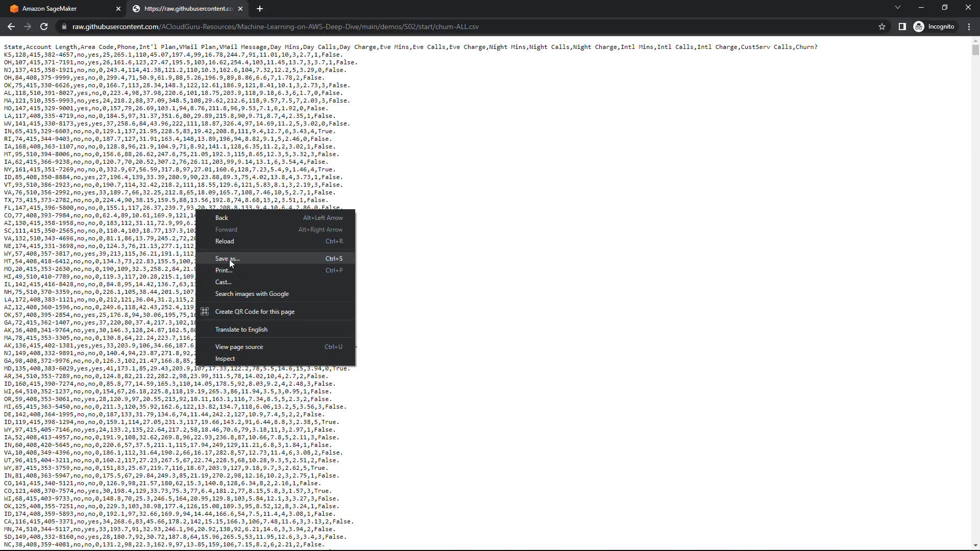
Task: Select Create QR Code for this page
Action: pos(255,312)
